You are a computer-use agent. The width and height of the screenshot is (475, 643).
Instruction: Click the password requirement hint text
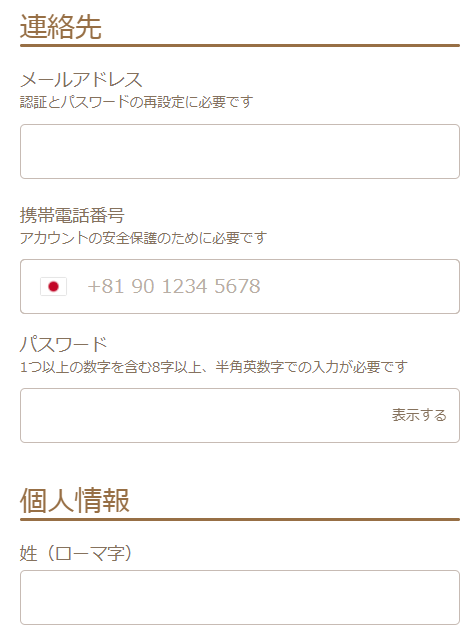tap(214, 367)
